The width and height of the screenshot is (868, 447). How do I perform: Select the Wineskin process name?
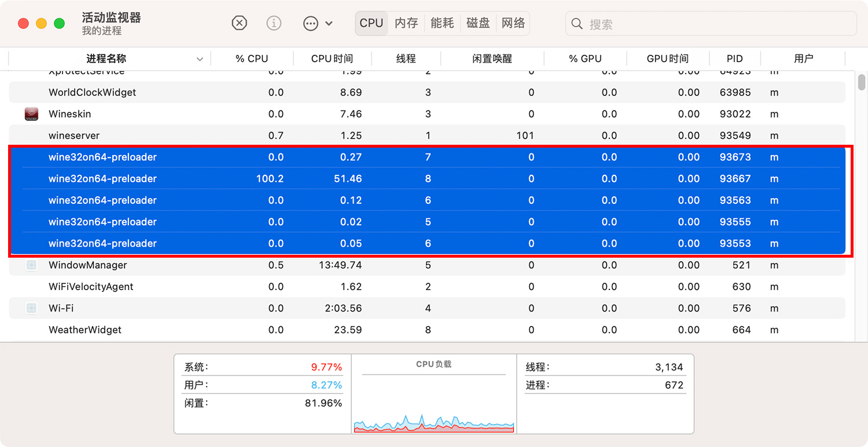pos(70,114)
